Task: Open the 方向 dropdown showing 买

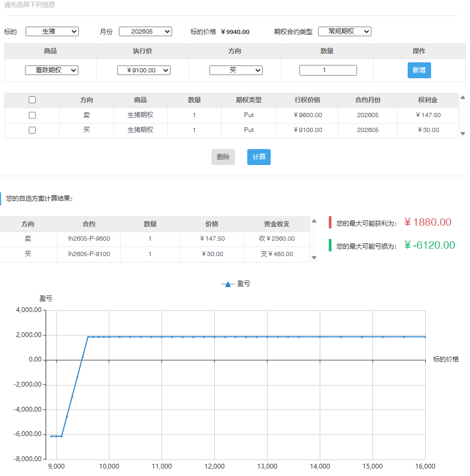Action: pos(236,70)
